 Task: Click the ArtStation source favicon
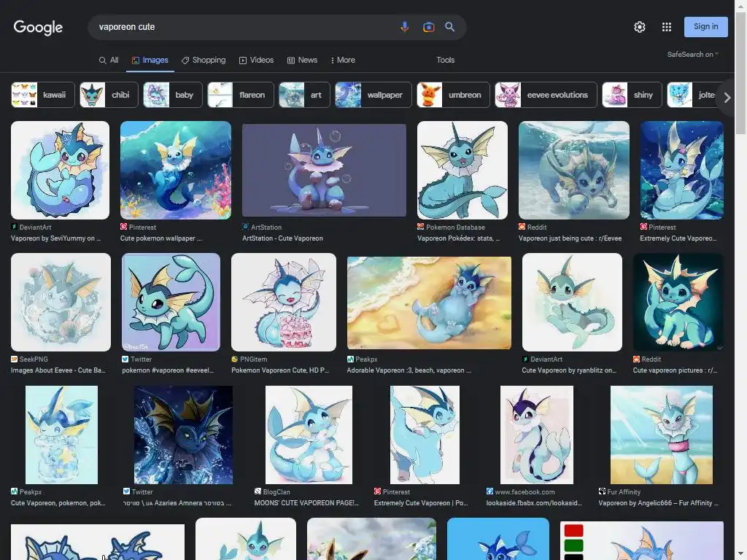245,227
